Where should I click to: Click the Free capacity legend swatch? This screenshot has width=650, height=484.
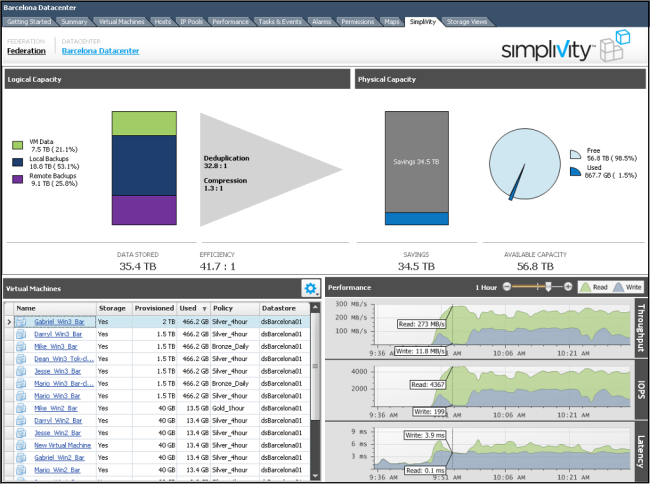575,155
